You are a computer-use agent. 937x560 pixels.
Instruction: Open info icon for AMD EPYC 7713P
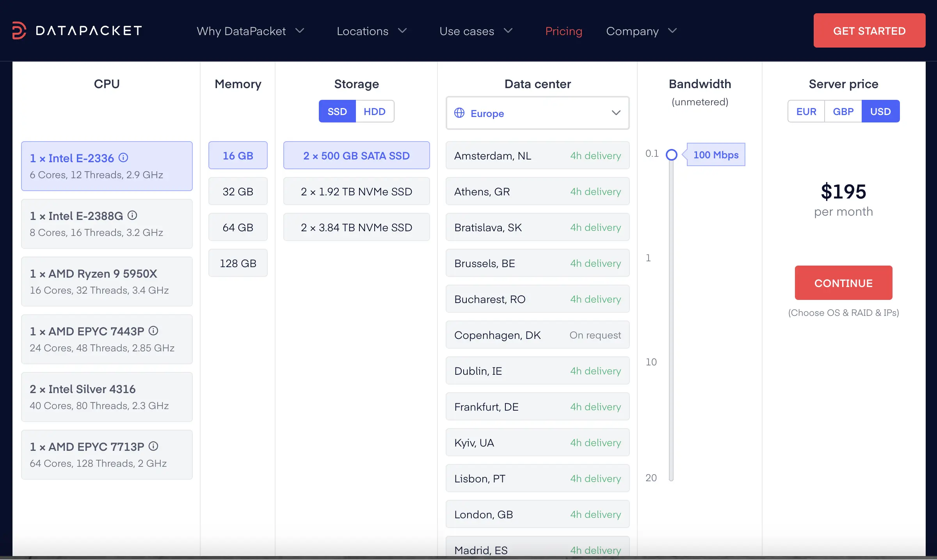[x=153, y=446]
